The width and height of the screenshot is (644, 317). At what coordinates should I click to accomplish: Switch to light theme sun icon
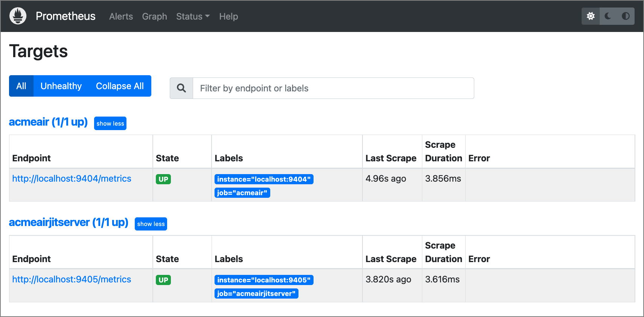click(x=591, y=16)
